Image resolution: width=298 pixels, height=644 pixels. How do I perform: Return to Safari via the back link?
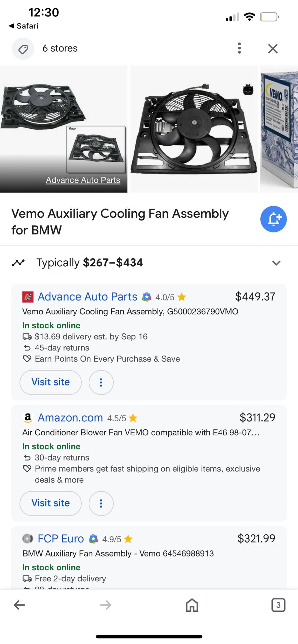[24, 26]
